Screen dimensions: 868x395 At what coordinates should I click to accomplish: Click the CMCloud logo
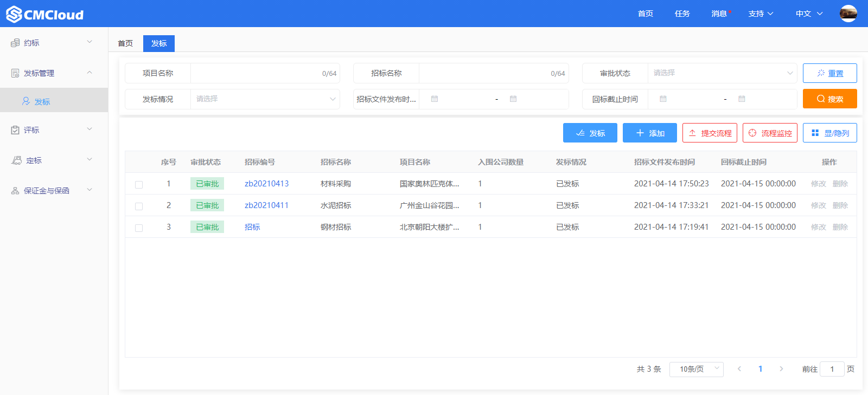45,14
